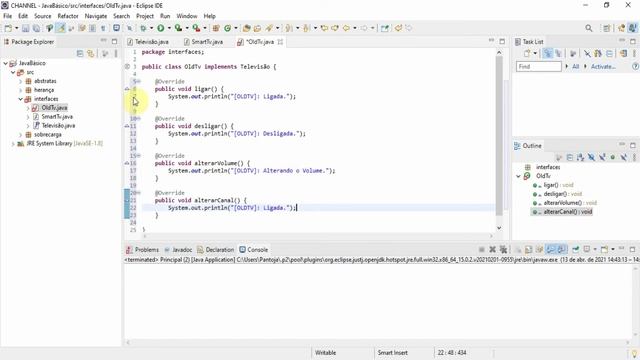This screenshot has width=640, height=360.
Task: Click the Open Perspective icon
Action: click(x=607, y=28)
